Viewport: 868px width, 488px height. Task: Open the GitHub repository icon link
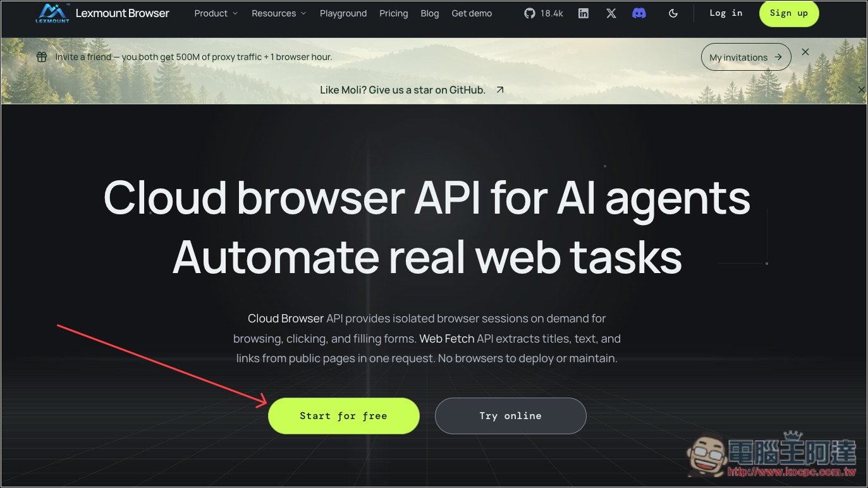click(530, 13)
